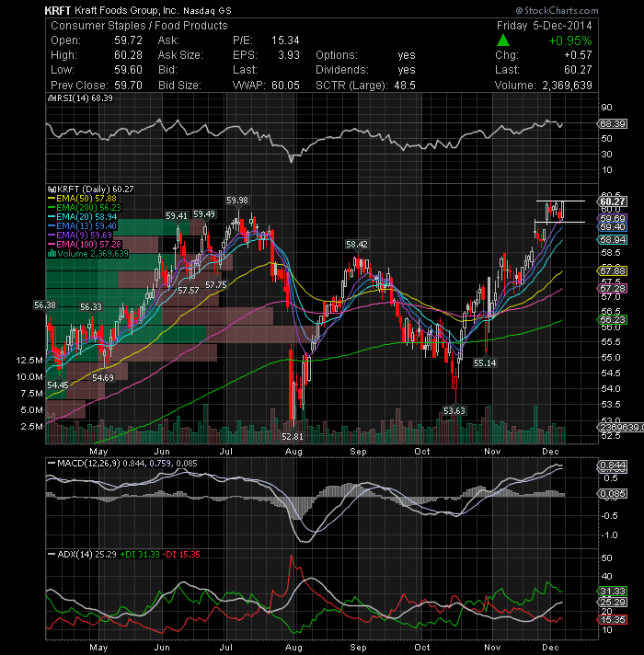The height and width of the screenshot is (655, 644).
Task: Click the header Volume value 2,369,639
Action: click(567, 86)
